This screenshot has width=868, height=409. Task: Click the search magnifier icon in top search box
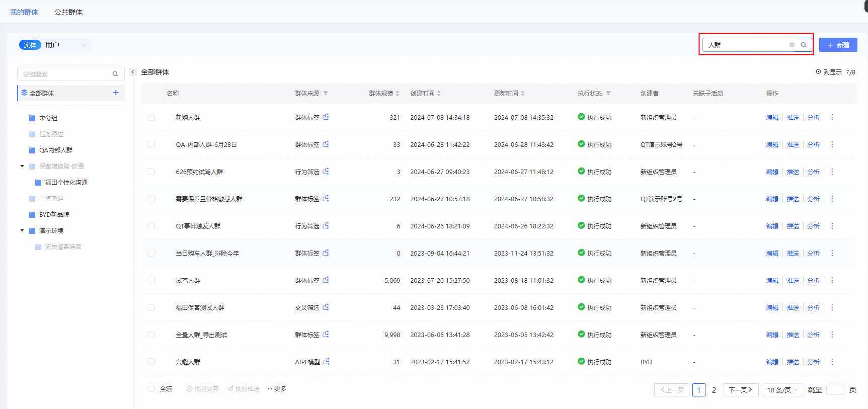point(804,45)
